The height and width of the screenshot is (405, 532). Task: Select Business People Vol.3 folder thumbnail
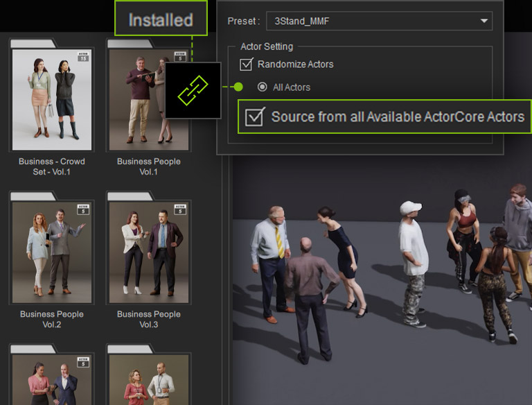[x=149, y=250]
